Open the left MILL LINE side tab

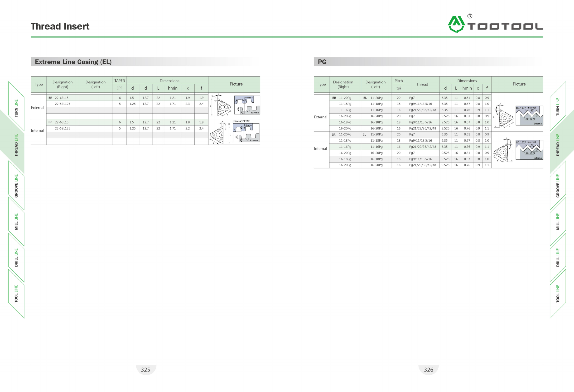tap(16, 221)
